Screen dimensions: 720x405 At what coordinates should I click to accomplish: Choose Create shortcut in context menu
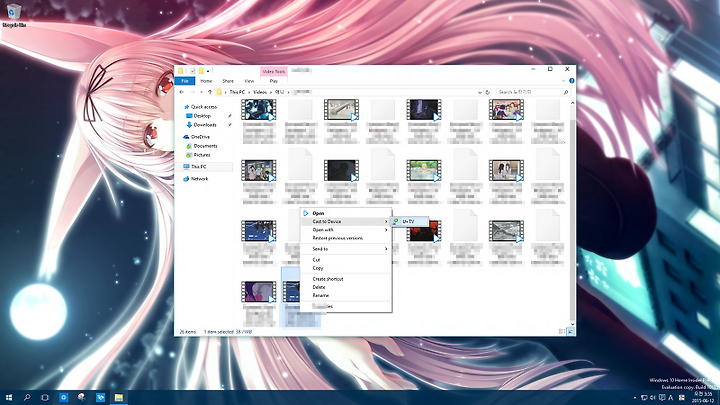[x=345, y=279]
